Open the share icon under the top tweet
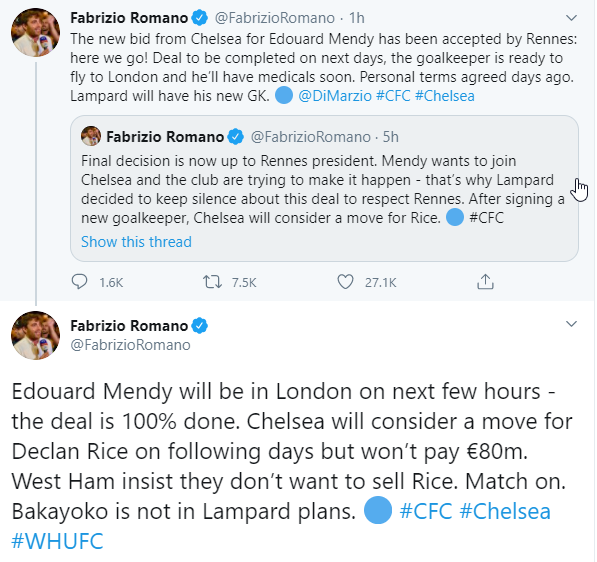The image size is (597, 562). [x=485, y=282]
